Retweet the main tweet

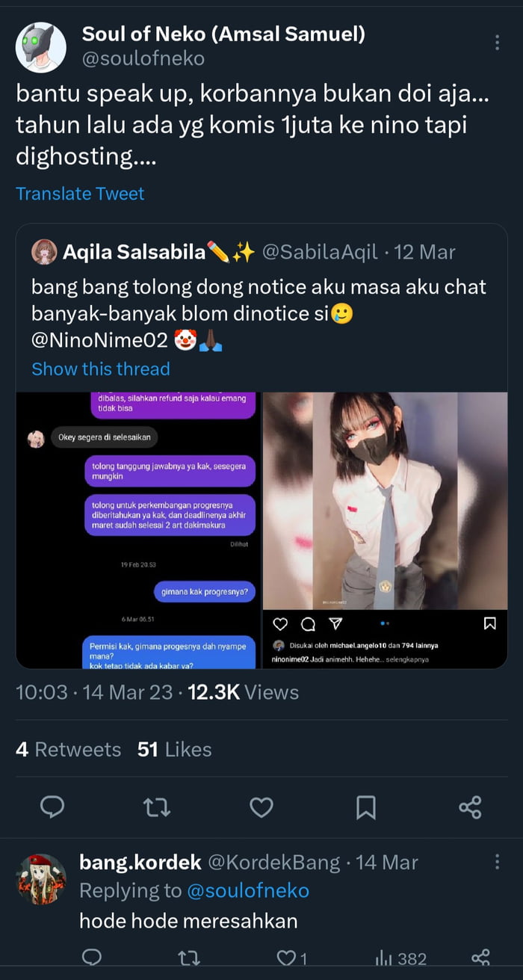pyautogui.click(x=157, y=807)
